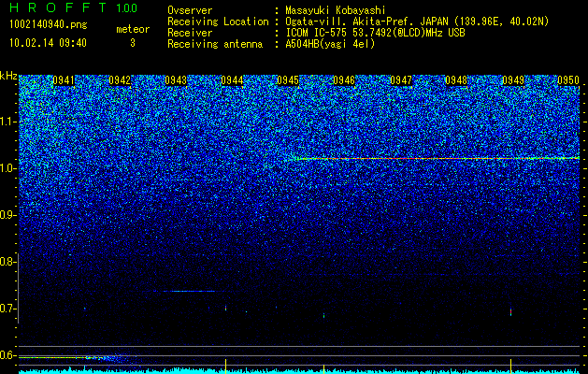
Task: Click the A504HB(yagi 4el) antenna text
Action: point(330,44)
